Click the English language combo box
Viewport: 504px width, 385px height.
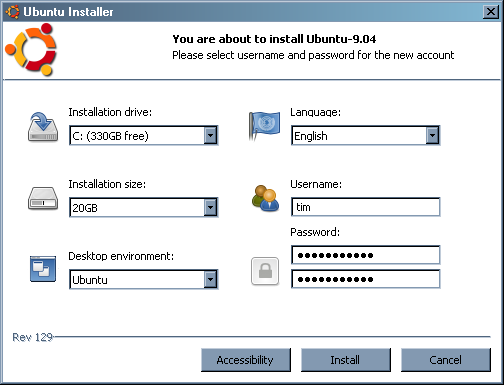click(x=366, y=135)
